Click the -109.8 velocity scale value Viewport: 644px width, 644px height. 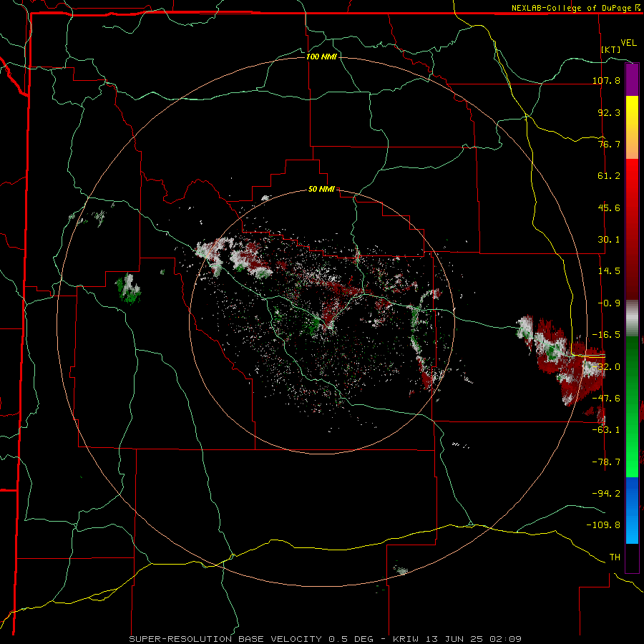tap(603, 525)
